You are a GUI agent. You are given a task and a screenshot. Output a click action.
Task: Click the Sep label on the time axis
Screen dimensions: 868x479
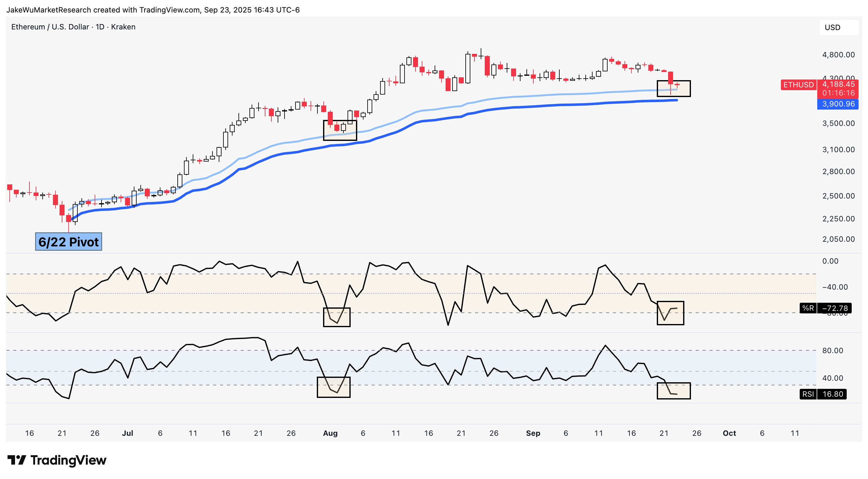click(533, 433)
